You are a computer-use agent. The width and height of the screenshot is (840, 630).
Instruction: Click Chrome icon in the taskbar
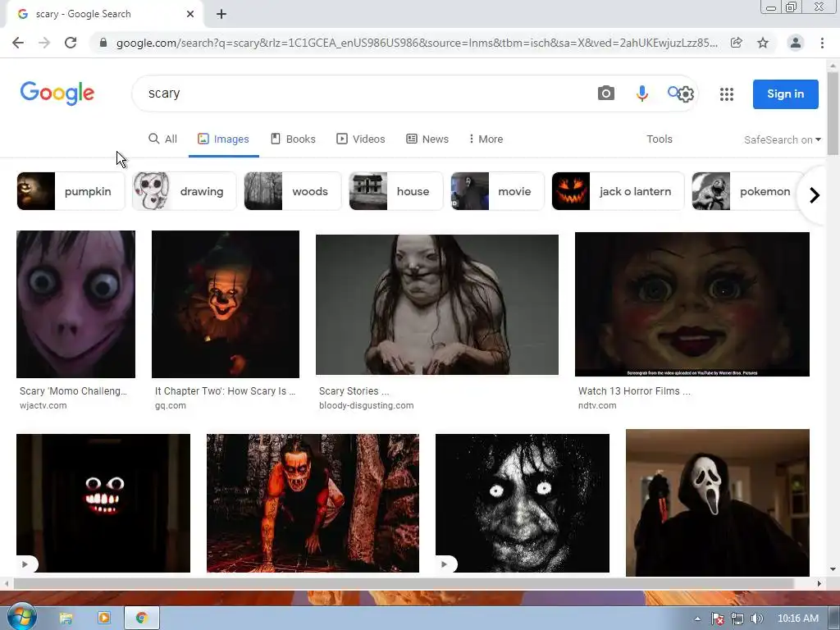tap(141, 619)
